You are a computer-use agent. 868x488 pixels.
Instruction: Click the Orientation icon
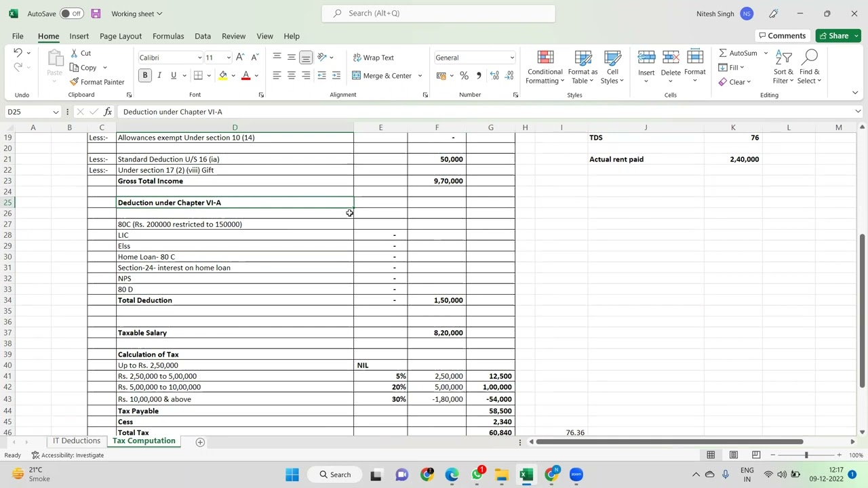click(322, 57)
